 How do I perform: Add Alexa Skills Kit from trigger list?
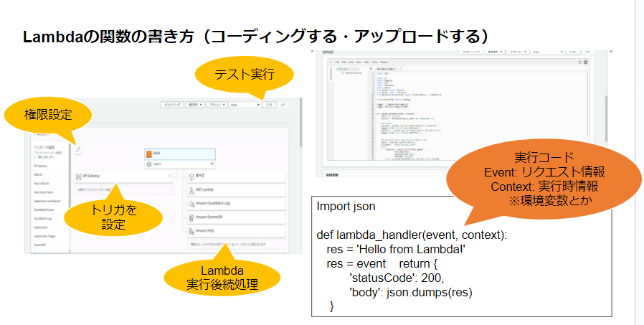[x=41, y=184]
